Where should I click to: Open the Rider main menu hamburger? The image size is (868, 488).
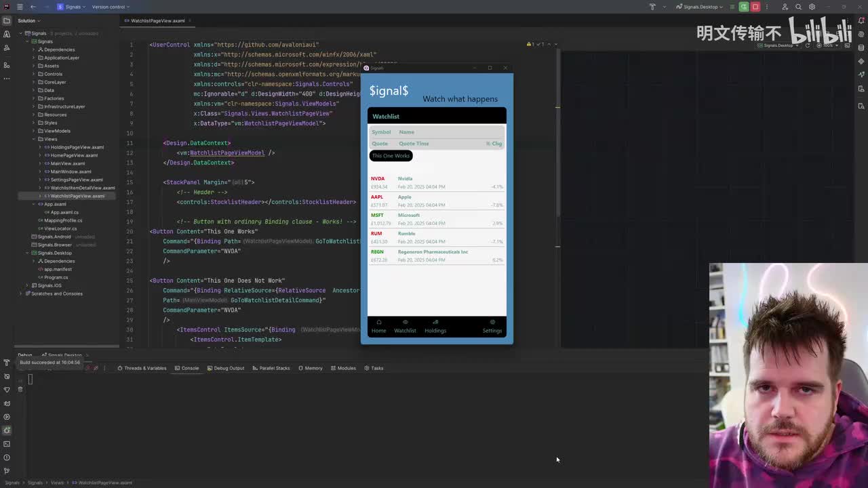(19, 7)
